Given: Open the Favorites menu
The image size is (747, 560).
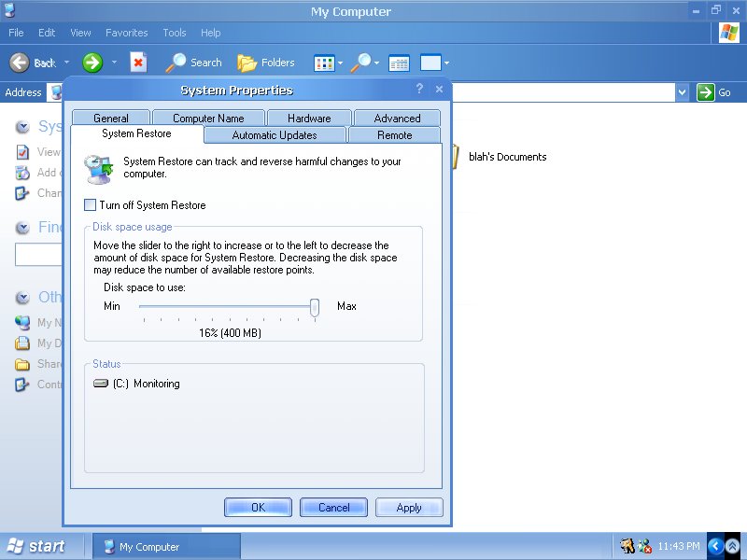Looking at the screenshot, I should (x=126, y=33).
